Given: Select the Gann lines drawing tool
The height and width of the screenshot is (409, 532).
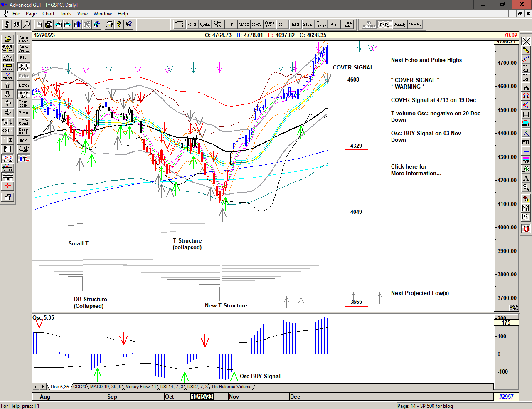Looking at the screenshot, I should [7, 168].
